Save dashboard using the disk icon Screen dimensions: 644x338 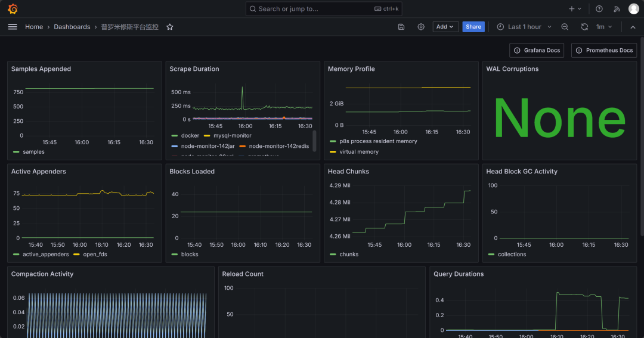click(401, 27)
